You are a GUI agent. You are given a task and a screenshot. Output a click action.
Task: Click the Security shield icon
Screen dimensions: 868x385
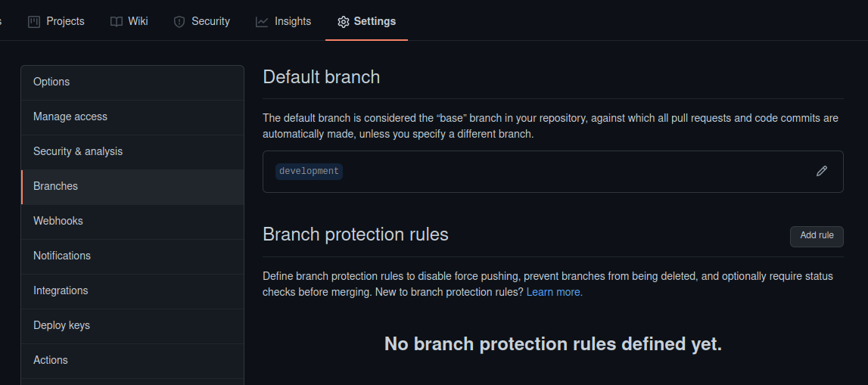click(179, 22)
